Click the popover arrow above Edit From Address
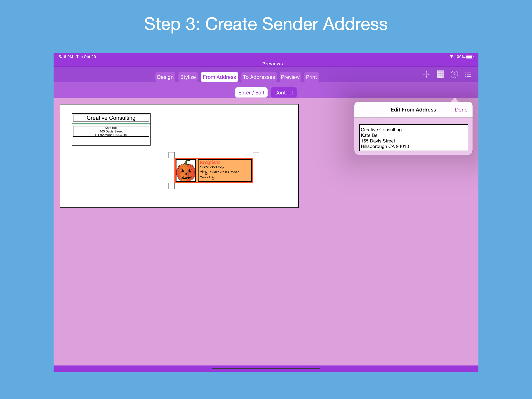This screenshot has height=399, width=532. coord(454,100)
